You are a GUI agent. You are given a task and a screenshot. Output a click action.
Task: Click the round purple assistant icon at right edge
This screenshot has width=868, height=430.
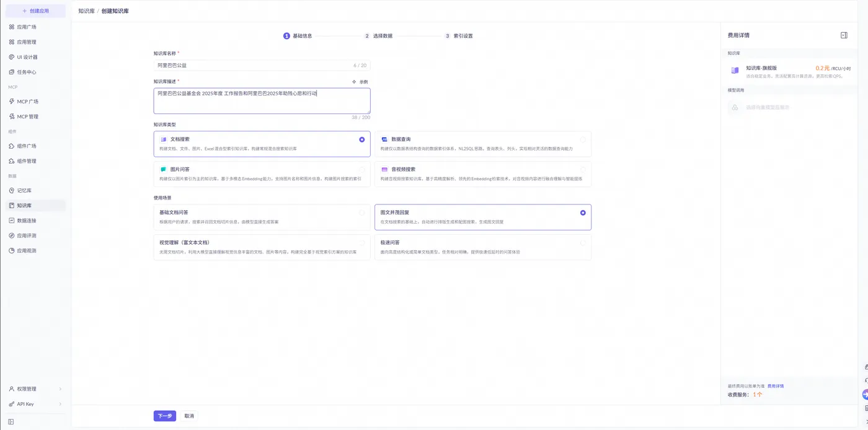[x=865, y=395]
